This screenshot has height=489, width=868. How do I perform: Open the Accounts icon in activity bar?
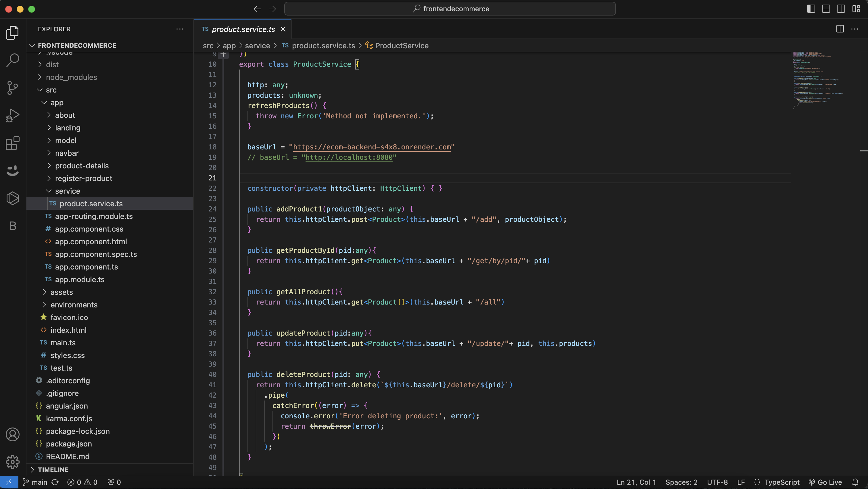click(13, 434)
